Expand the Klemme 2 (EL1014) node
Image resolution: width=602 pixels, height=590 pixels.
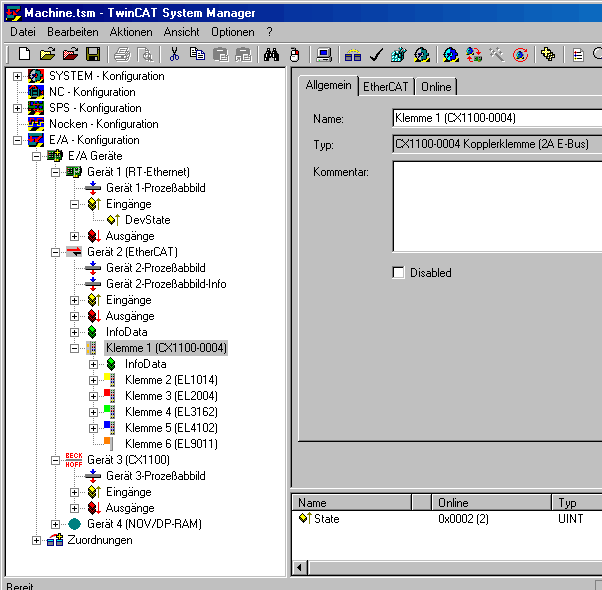94,380
